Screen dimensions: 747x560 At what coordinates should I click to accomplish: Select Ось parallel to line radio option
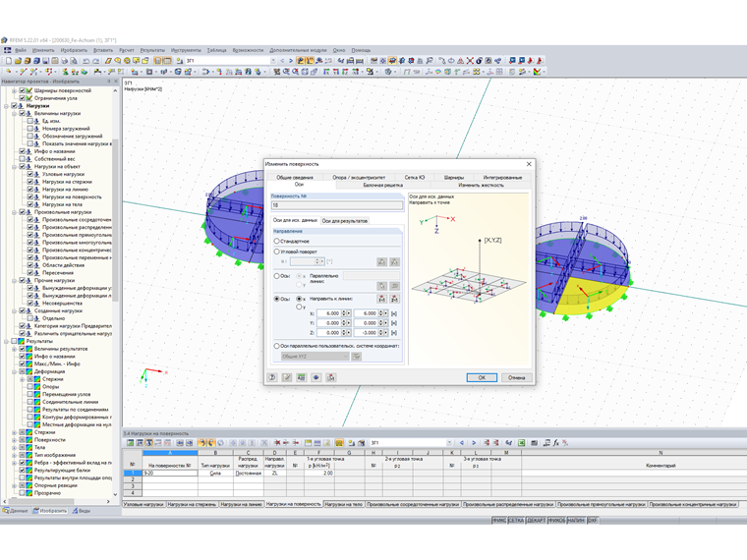[276, 276]
